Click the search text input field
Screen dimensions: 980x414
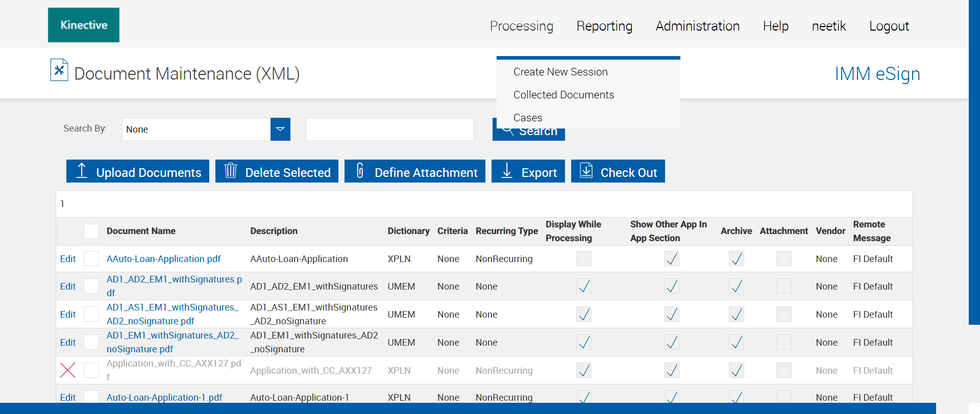(x=389, y=130)
